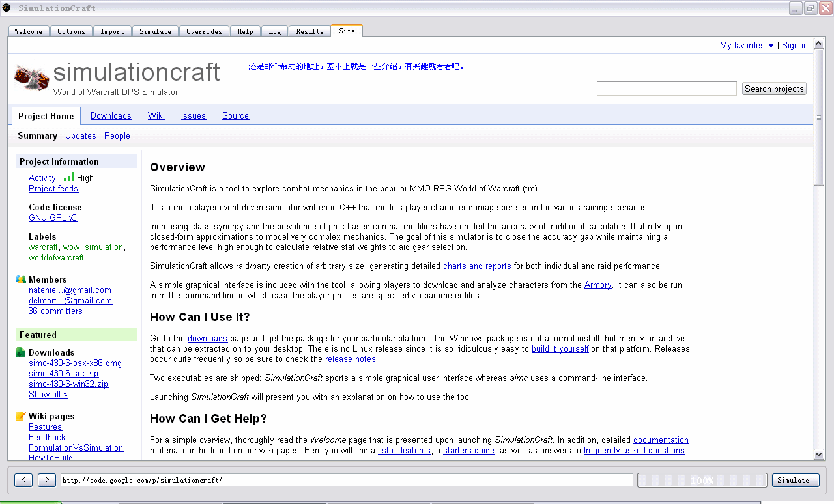Open the Features wiki page
Image resolution: width=834 pixels, height=504 pixels.
point(45,427)
